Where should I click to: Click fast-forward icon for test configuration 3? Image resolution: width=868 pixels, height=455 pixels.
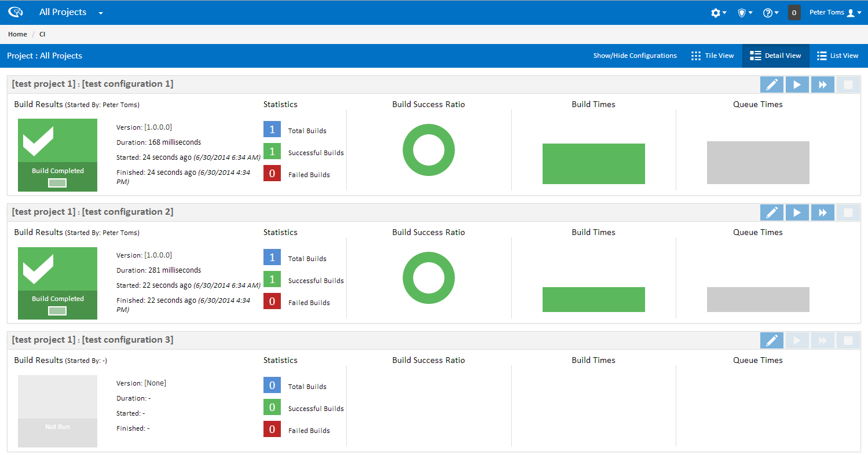coord(823,340)
